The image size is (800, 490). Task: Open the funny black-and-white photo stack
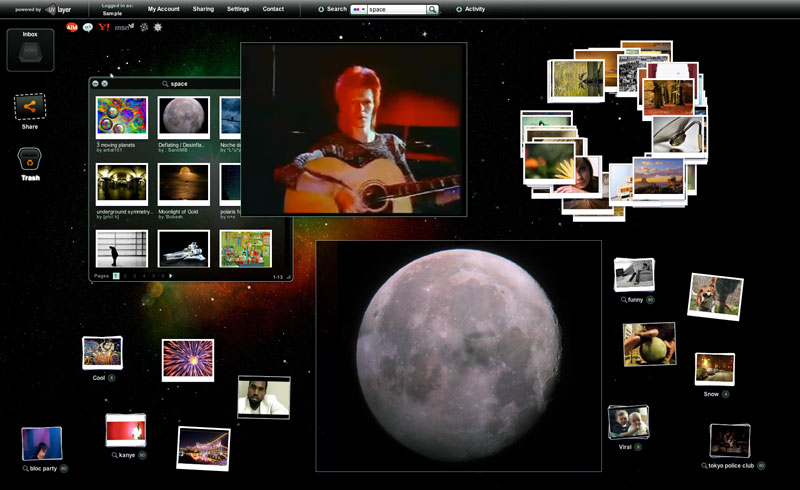(634, 275)
